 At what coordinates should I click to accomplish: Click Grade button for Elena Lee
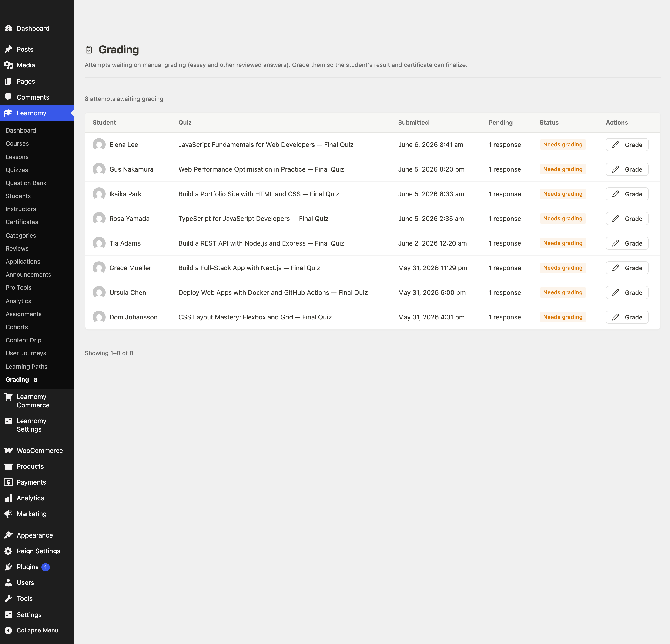coord(627,145)
